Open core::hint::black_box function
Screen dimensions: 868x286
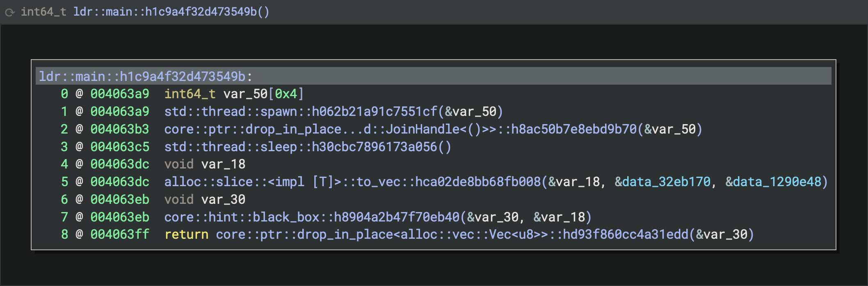(x=312, y=217)
